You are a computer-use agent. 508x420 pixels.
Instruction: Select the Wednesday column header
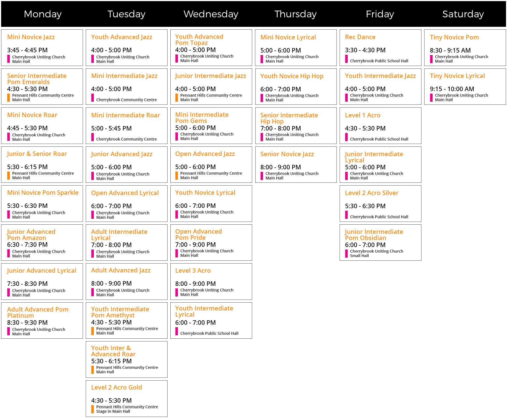(211, 14)
